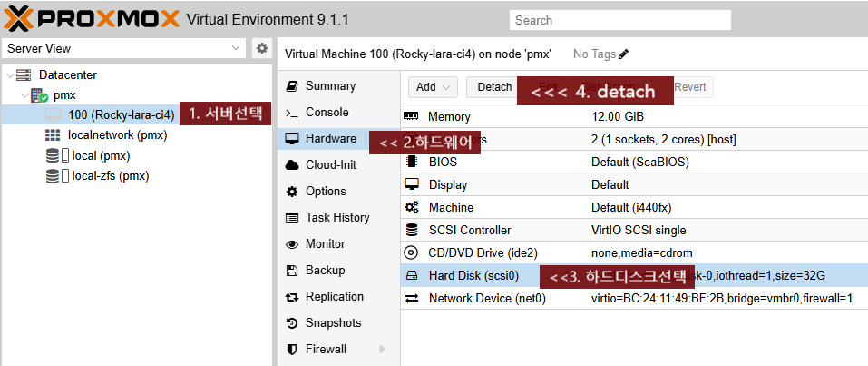Viewport: 868px width, 366px height.
Task: Click the Display monitor icon
Action: click(411, 184)
